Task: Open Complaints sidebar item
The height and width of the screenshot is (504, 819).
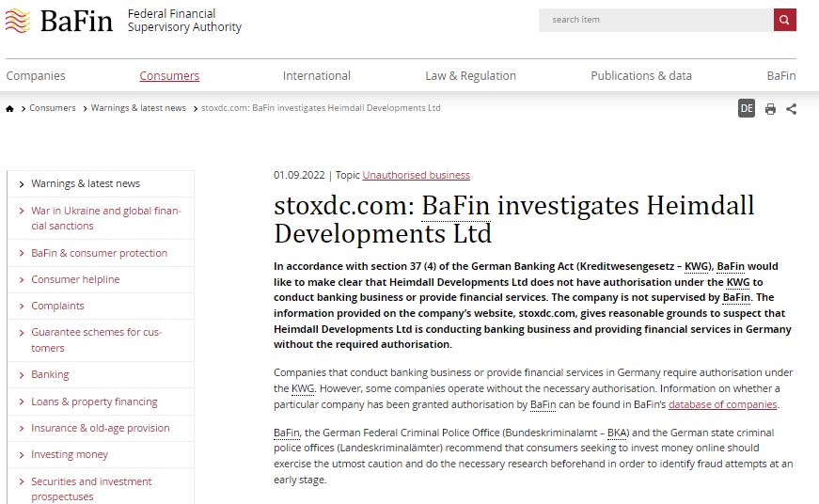Action: tap(57, 306)
